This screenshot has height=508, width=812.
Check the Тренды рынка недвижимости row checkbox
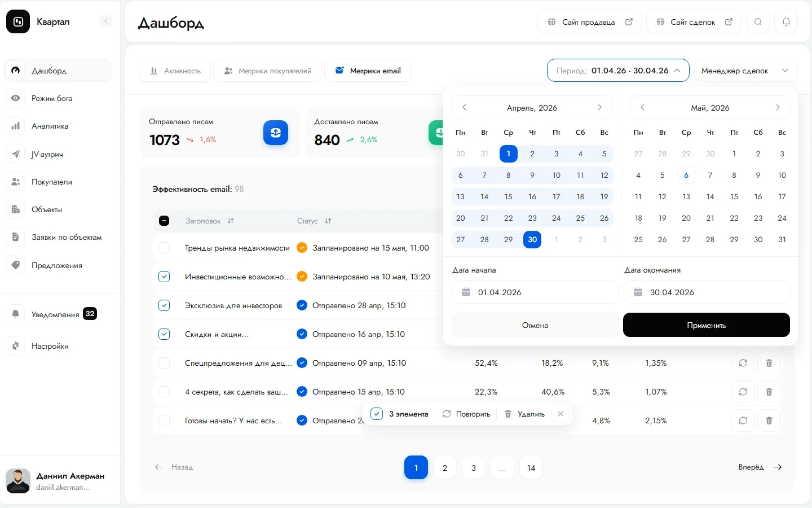(x=164, y=248)
